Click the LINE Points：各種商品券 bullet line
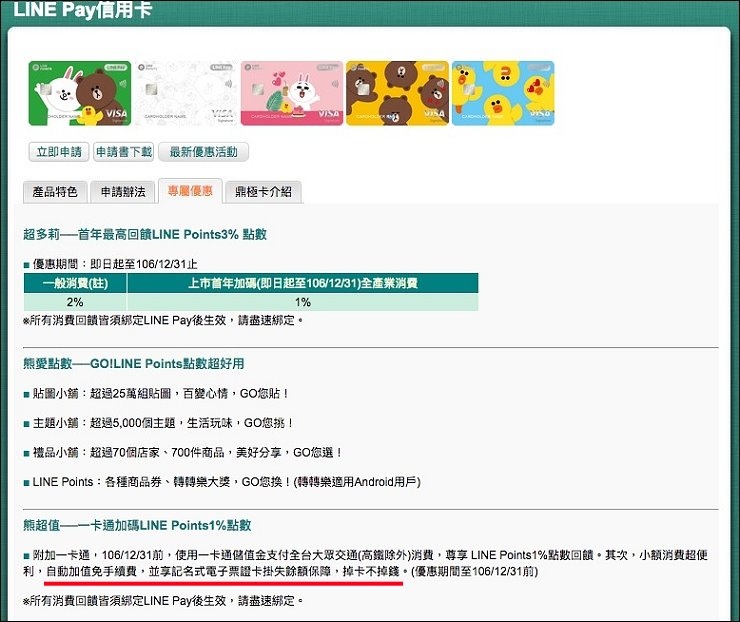 (222, 482)
